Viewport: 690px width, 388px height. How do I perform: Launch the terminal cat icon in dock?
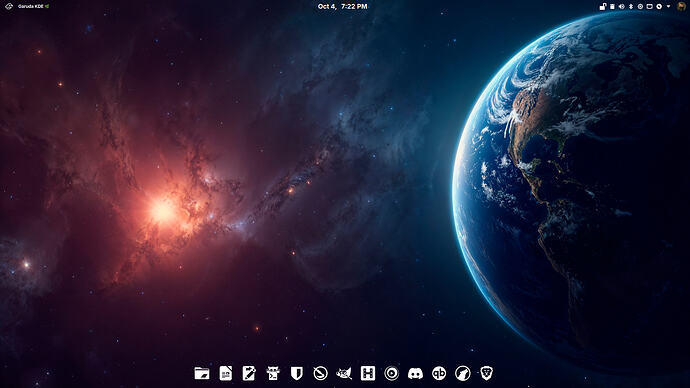coord(273,373)
